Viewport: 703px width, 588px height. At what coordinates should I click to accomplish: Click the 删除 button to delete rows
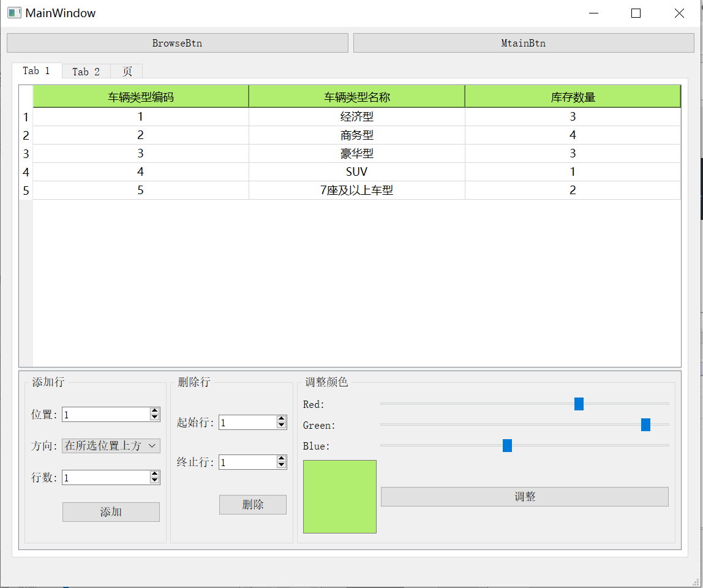pyautogui.click(x=252, y=504)
